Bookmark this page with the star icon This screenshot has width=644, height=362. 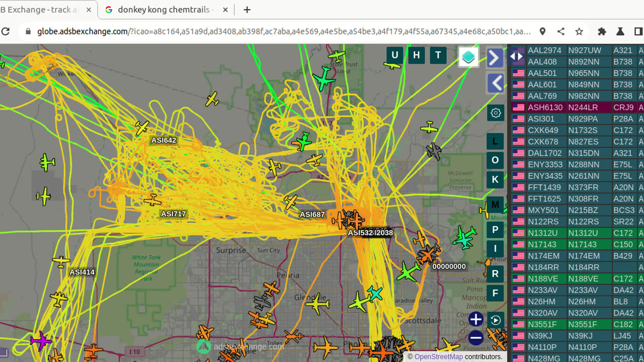(579, 31)
